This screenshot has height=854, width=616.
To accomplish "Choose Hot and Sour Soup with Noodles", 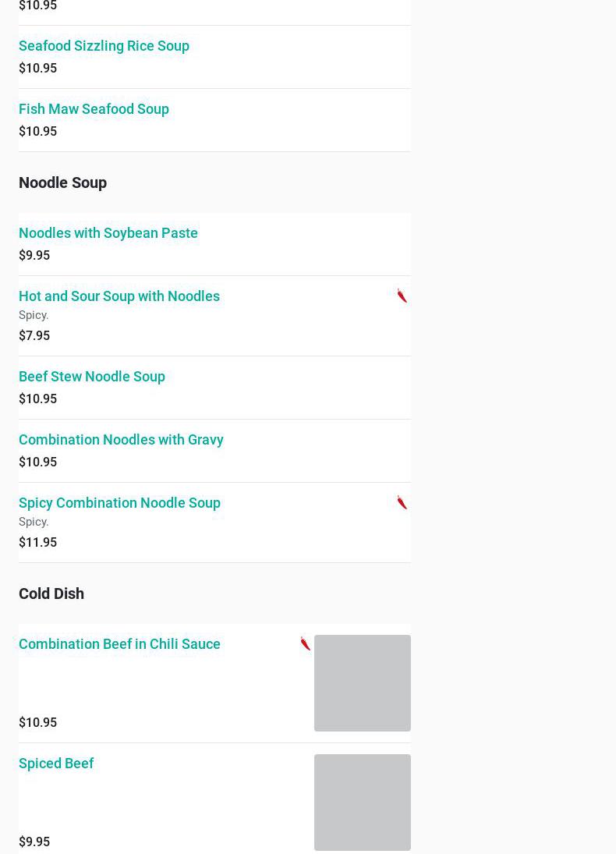I will [119, 296].
